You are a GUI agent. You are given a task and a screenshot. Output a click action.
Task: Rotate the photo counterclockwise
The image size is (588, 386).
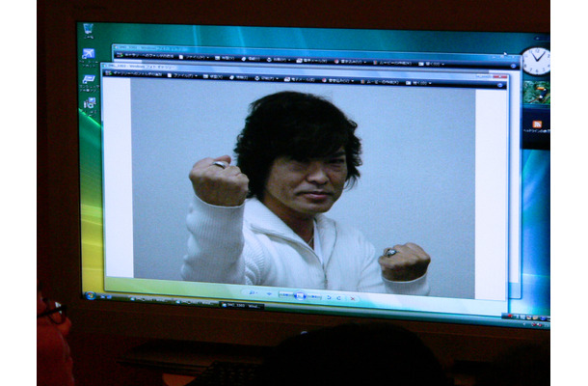coord(328,296)
